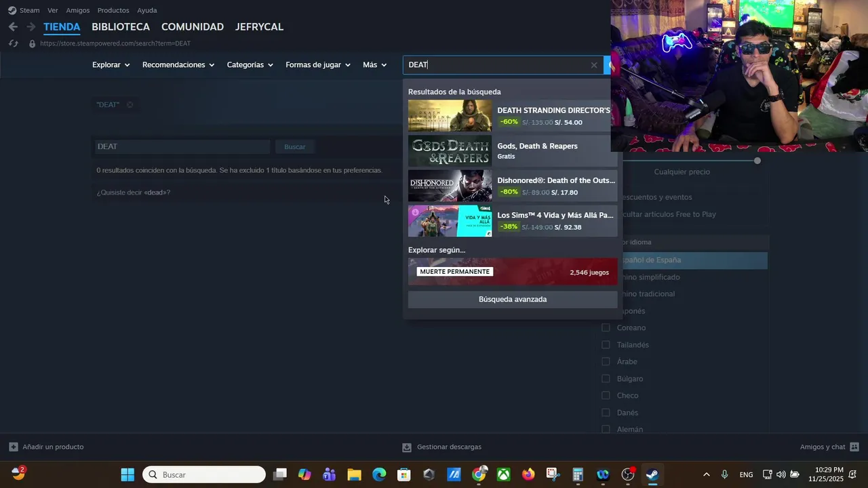This screenshot has width=868, height=488.
Task: Open the Amigos menu
Action: tap(78, 10)
